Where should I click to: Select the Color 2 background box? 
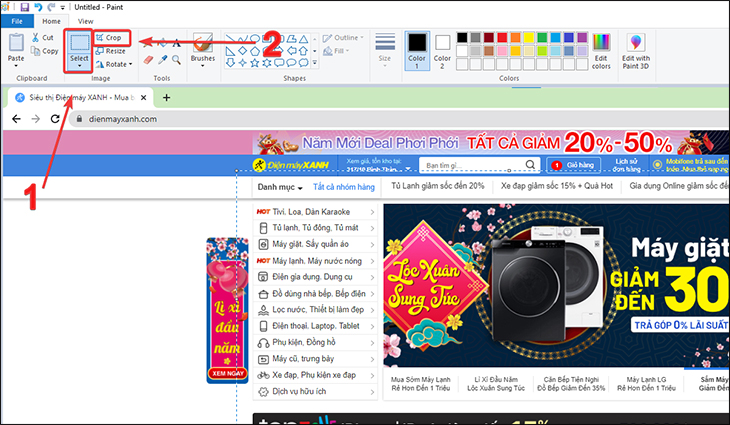[x=442, y=51]
